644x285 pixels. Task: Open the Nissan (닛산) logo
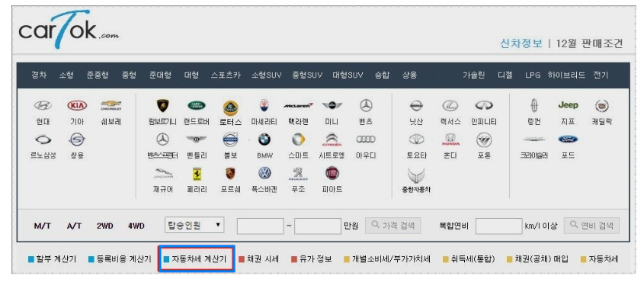(416, 106)
